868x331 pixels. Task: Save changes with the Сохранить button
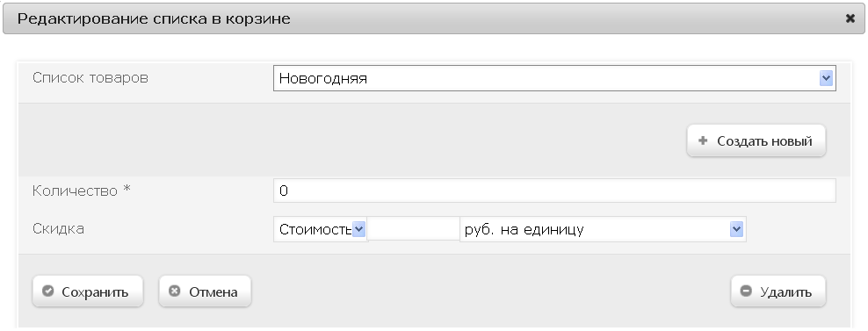pos(88,291)
